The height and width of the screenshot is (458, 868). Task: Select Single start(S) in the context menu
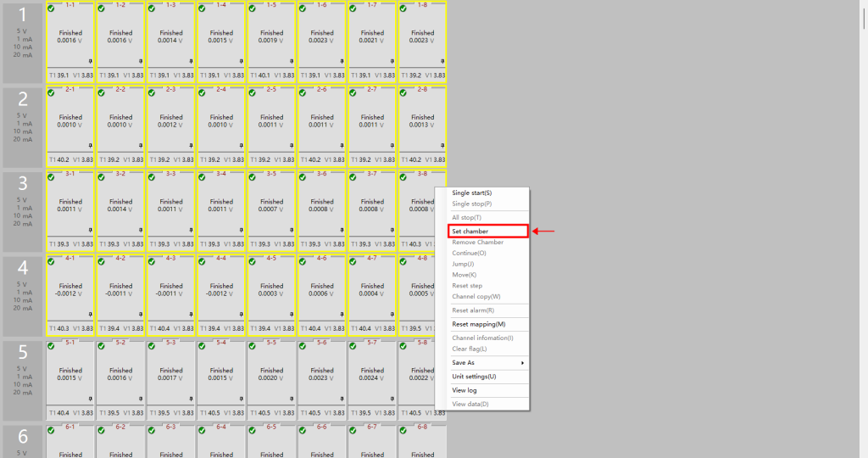point(471,193)
